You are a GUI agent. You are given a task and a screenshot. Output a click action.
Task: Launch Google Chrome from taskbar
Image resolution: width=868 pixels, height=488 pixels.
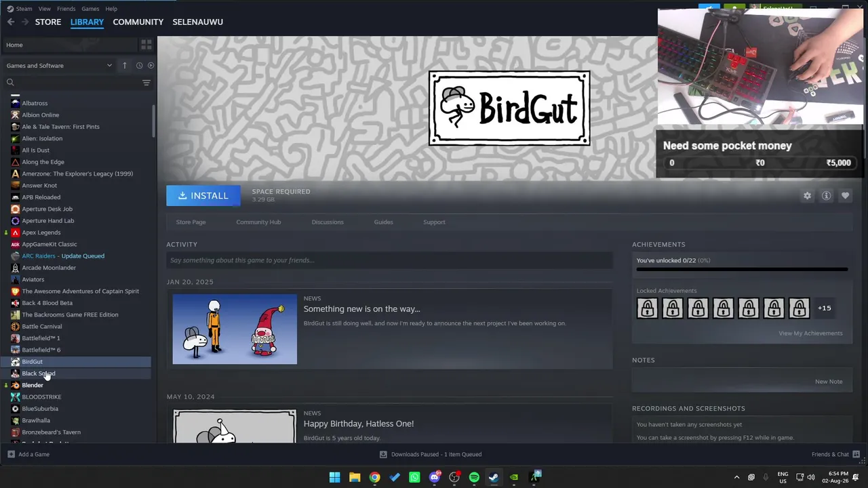(x=374, y=477)
